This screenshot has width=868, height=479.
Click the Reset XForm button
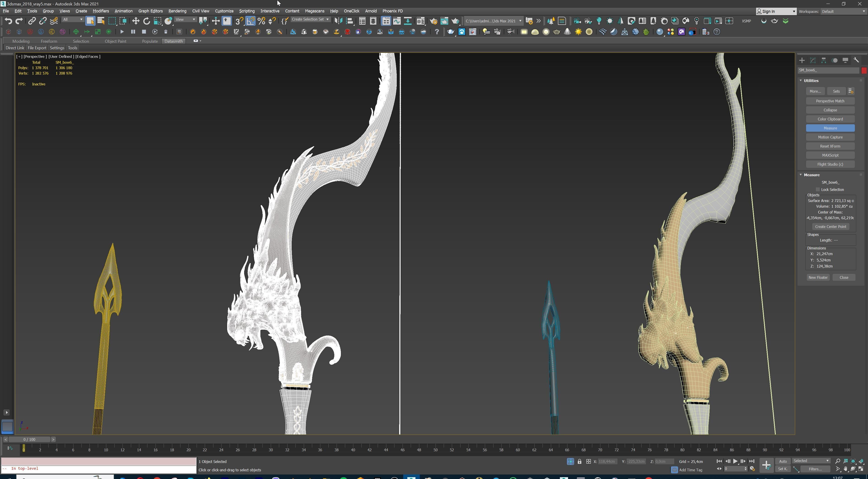[x=830, y=146]
